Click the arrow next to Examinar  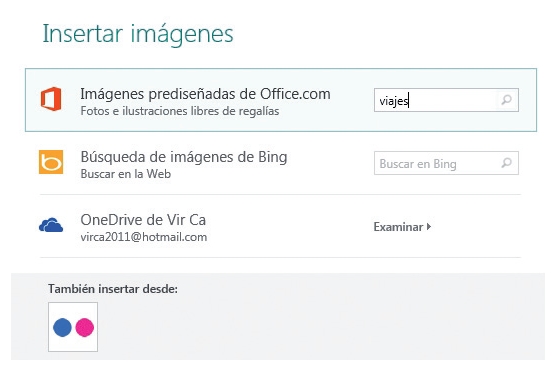429,227
